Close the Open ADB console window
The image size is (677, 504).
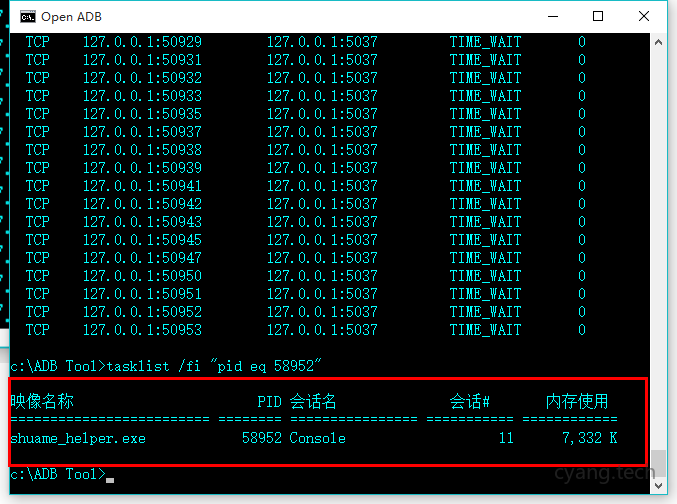point(645,16)
